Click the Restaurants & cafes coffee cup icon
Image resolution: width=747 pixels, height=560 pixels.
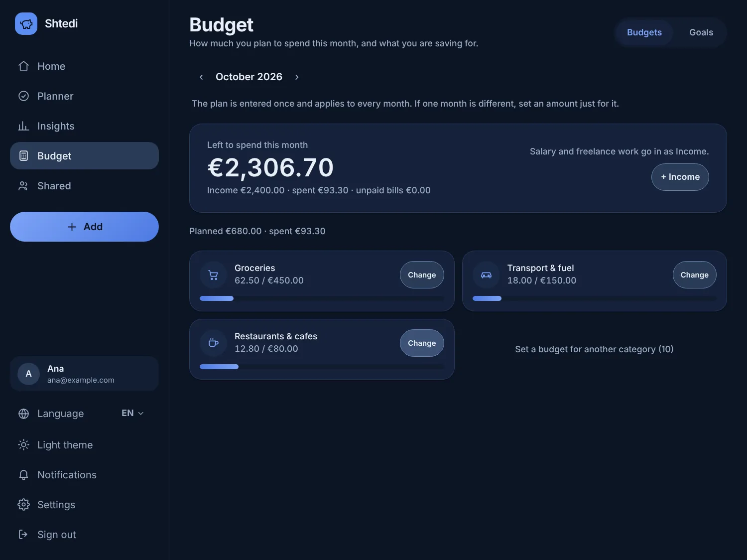213,343
